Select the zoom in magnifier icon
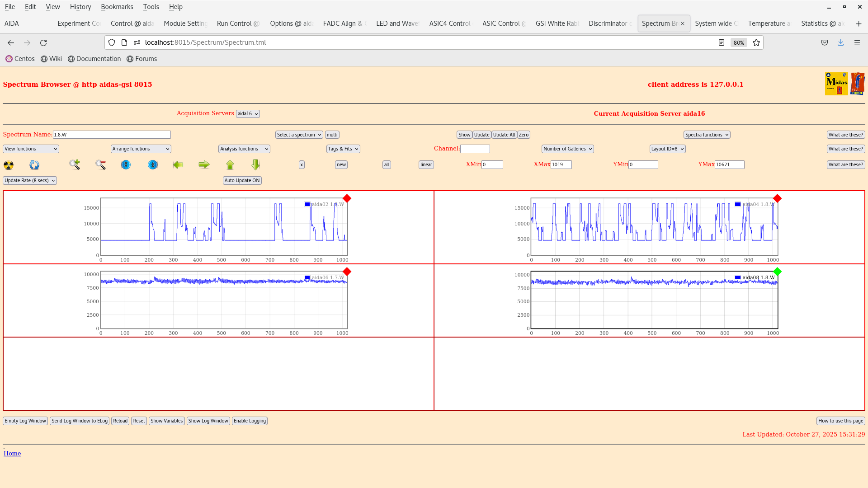The image size is (868, 488). point(74,165)
